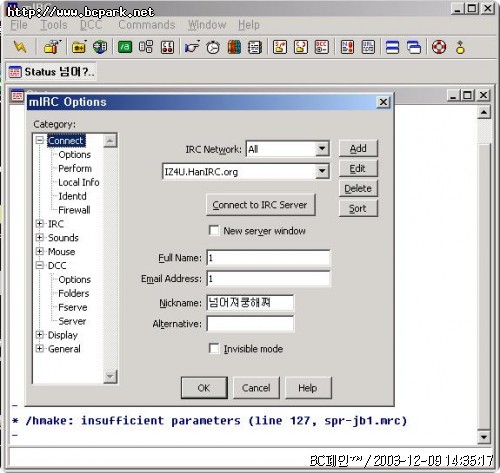
Task: Collapse the DCC category node
Action: [x=40, y=265]
